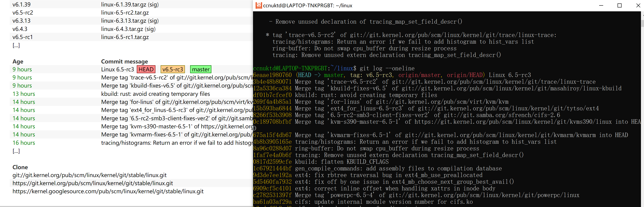The width and height of the screenshot is (644, 207).
Task: Click the '9 hours' age link for Linux 6.5-rc3
Action: (x=22, y=69)
